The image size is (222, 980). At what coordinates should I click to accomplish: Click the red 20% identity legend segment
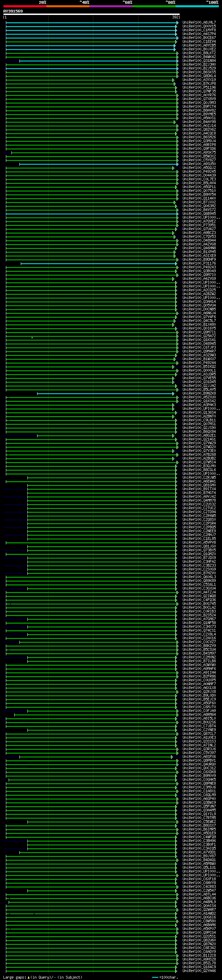point(25,6)
